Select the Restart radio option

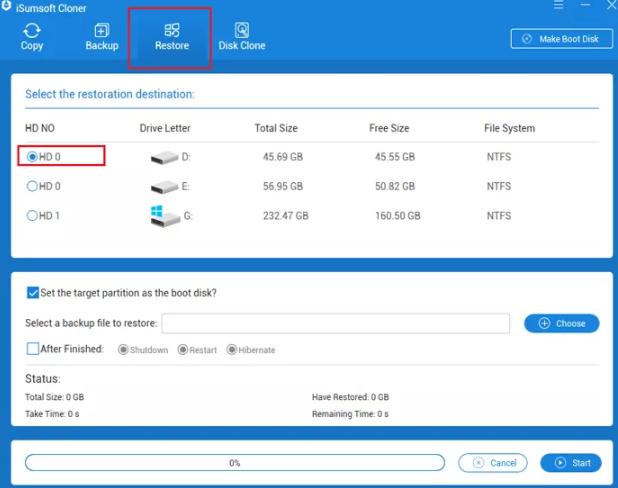[x=182, y=350]
